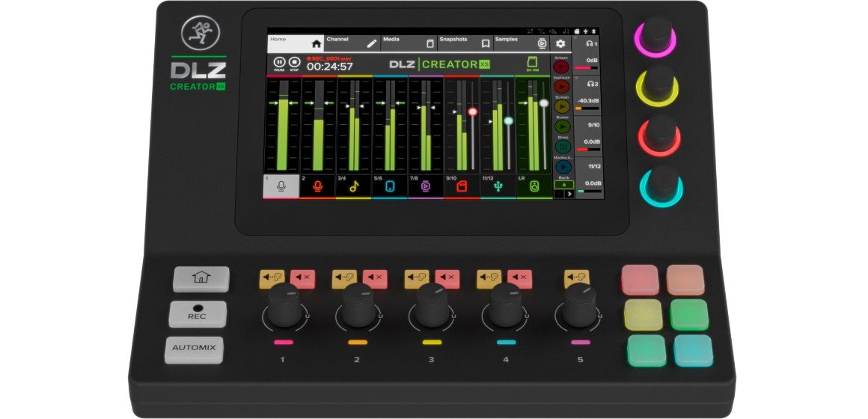
Task: Select the 11/12 USB channel icon
Action: point(498,187)
